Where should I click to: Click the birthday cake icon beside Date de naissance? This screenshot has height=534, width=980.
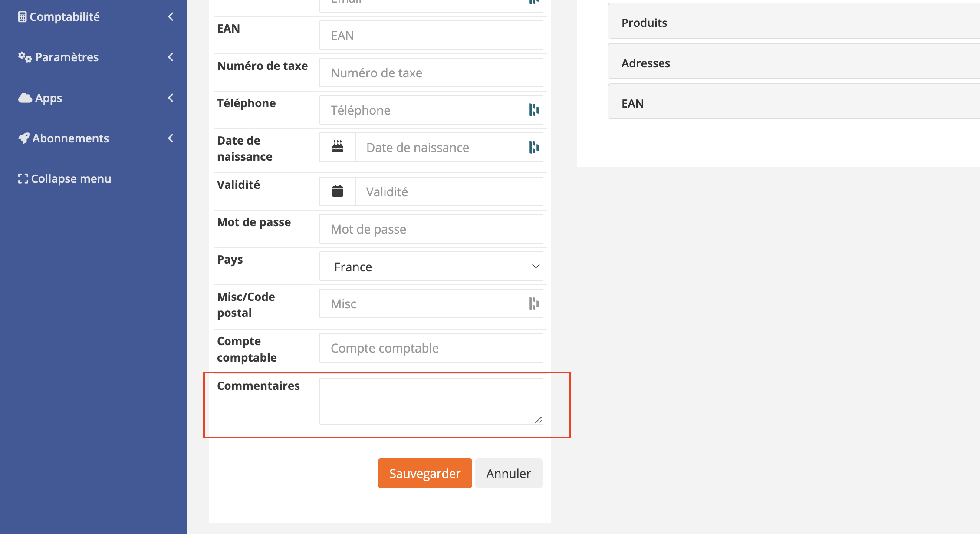pos(338,147)
